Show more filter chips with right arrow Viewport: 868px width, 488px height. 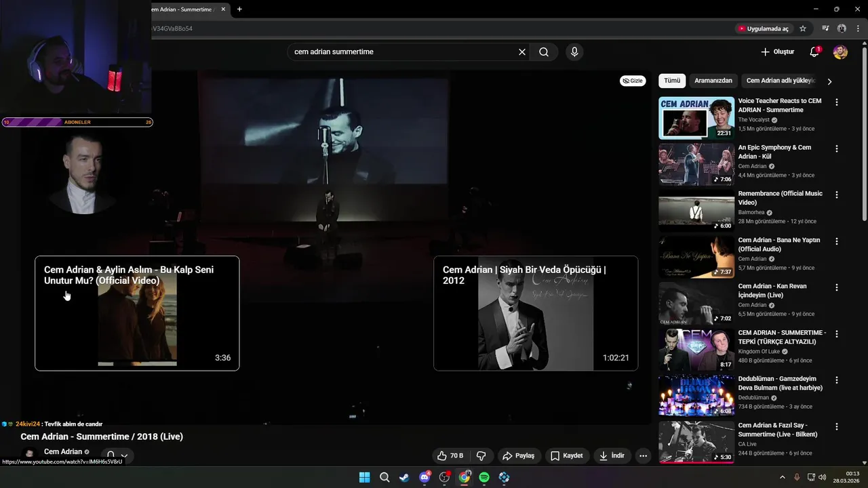pos(829,81)
